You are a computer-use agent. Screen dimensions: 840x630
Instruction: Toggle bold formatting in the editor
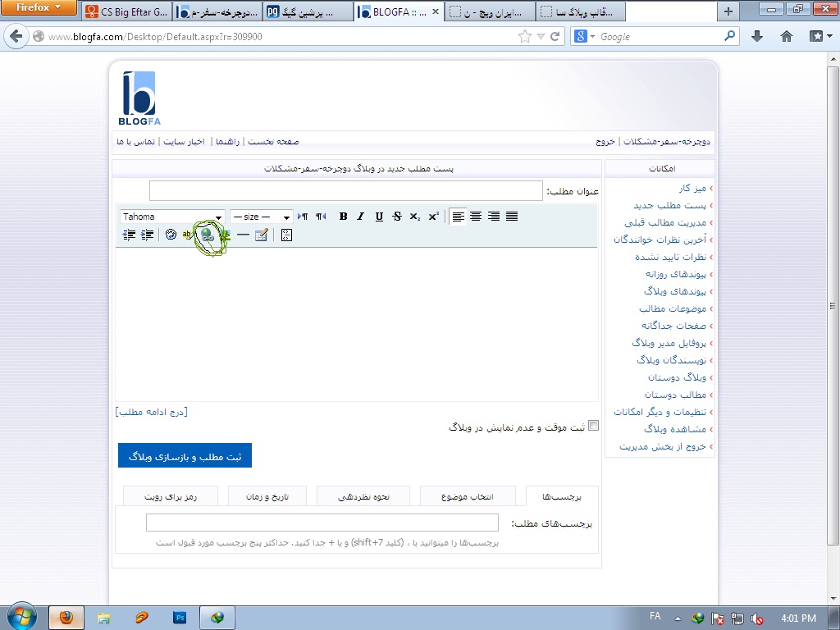pyautogui.click(x=343, y=217)
